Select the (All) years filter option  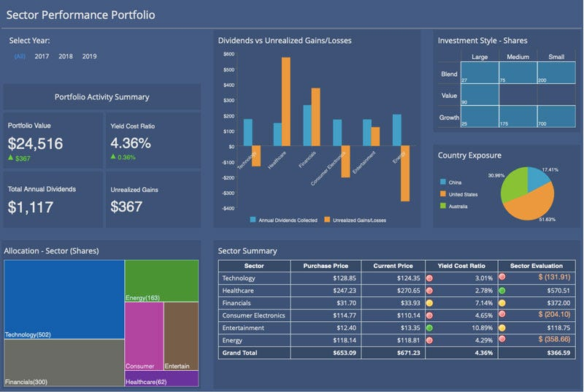(20, 56)
